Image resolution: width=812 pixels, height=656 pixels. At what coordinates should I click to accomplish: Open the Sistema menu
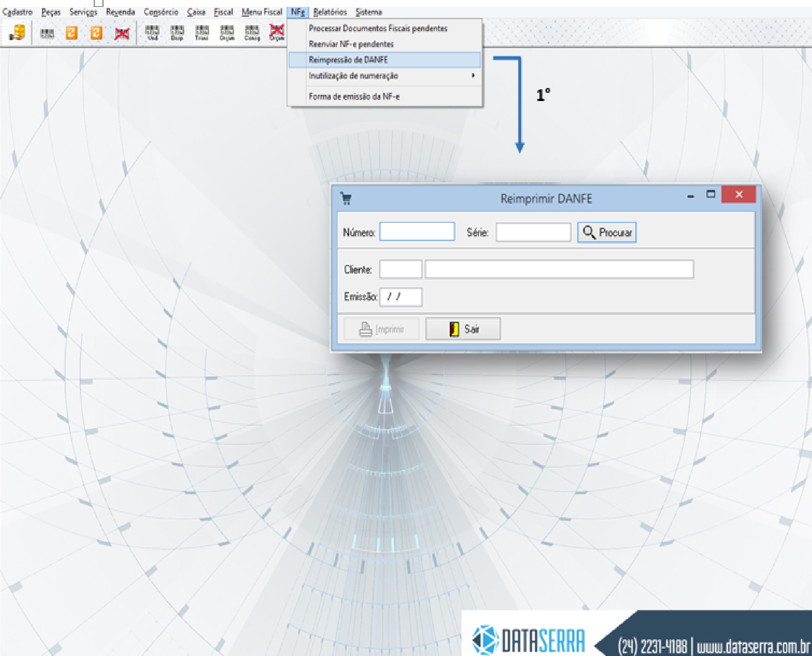click(369, 12)
